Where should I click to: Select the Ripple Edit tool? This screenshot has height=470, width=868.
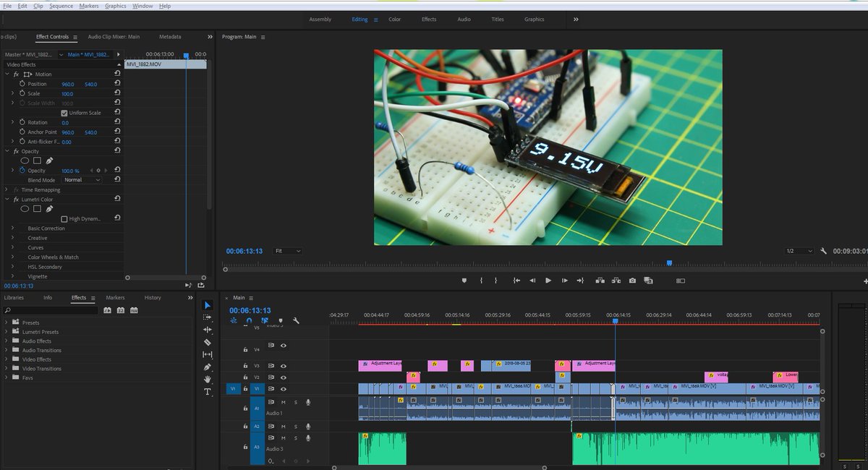coord(208,330)
